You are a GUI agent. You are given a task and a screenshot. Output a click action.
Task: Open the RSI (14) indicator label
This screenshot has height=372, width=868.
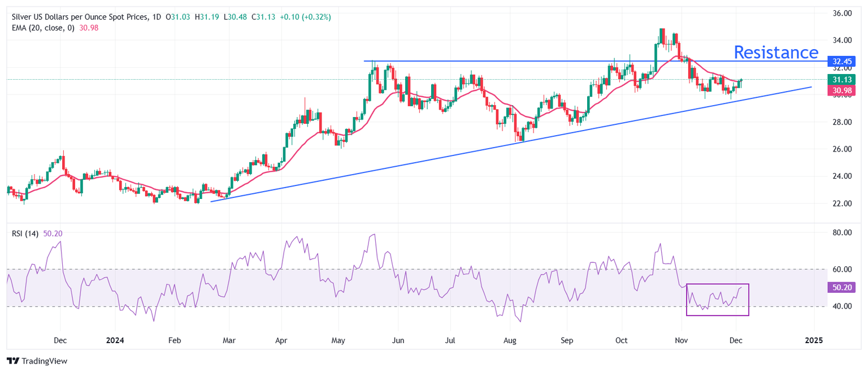(x=25, y=233)
